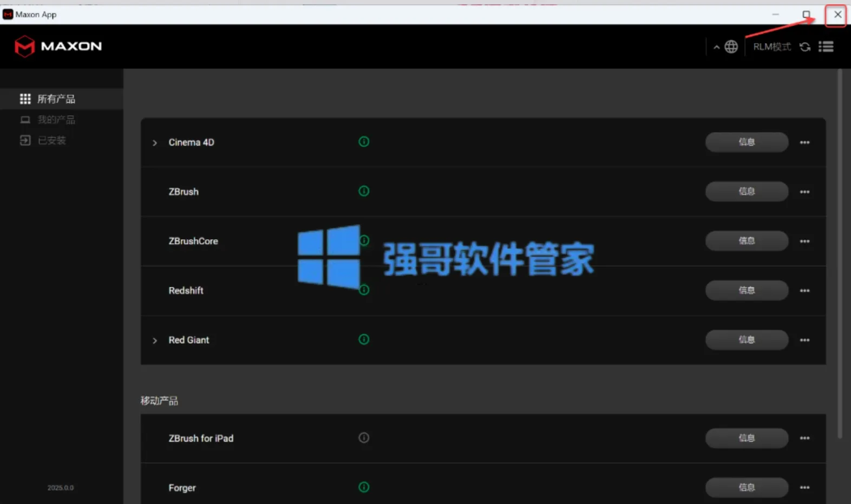Click the green info icon beside ZBrush
The height and width of the screenshot is (504, 851).
[x=364, y=191]
